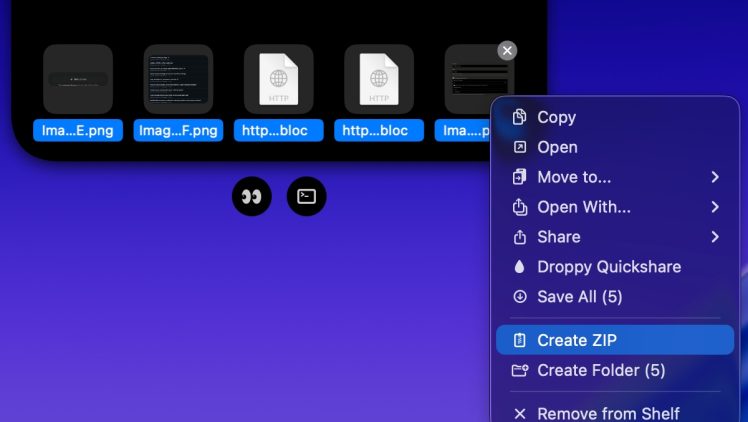Select the Ima...E.png image thumbnail
The height and width of the screenshot is (422, 748).
click(x=78, y=79)
